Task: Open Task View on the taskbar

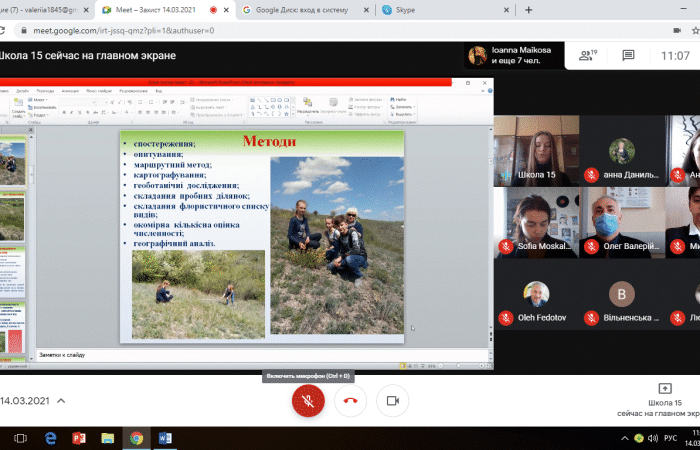Action: (21, 438)
